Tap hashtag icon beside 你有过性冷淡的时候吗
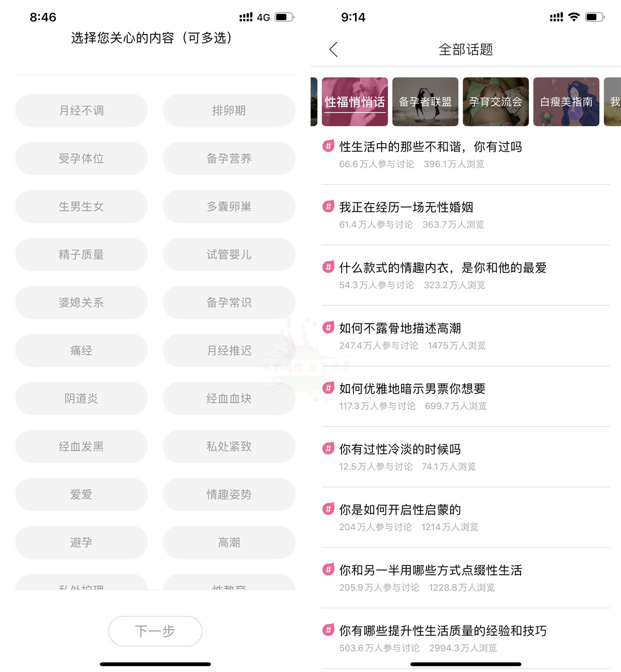Screen dimensions: 621x672 (x=328, y=448)
